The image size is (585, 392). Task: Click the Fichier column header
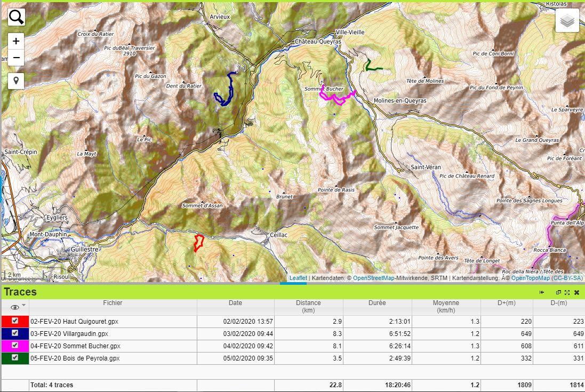113,303
